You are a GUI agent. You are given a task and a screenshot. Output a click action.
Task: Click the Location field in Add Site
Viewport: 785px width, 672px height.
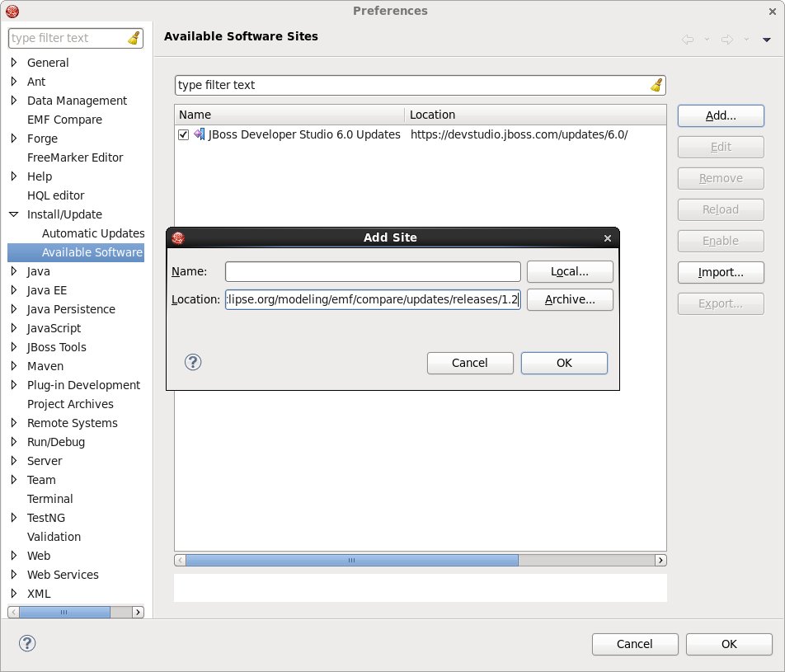[x=373, y=299]
